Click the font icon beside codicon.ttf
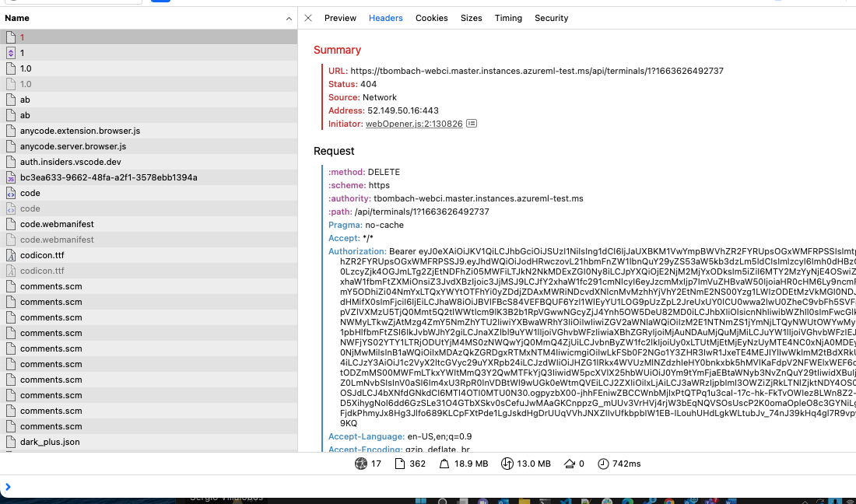Viewport: 856px width, 504px height. pos(10,254)
